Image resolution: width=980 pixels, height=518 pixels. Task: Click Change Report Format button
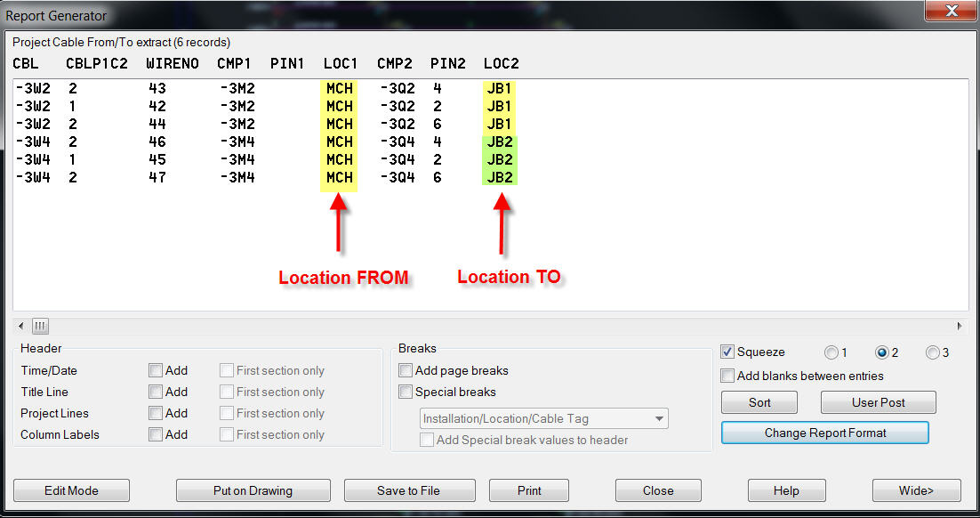click(824, 433)
